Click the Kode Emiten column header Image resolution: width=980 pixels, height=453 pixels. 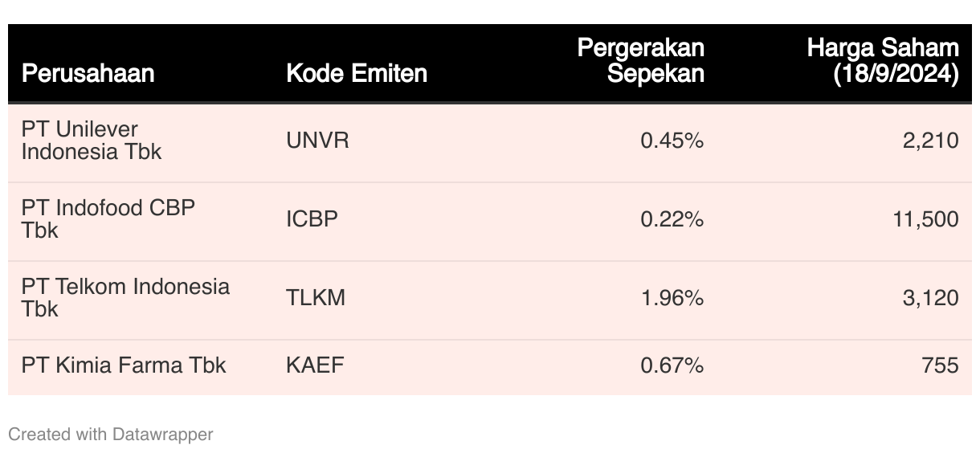point(357,74)
